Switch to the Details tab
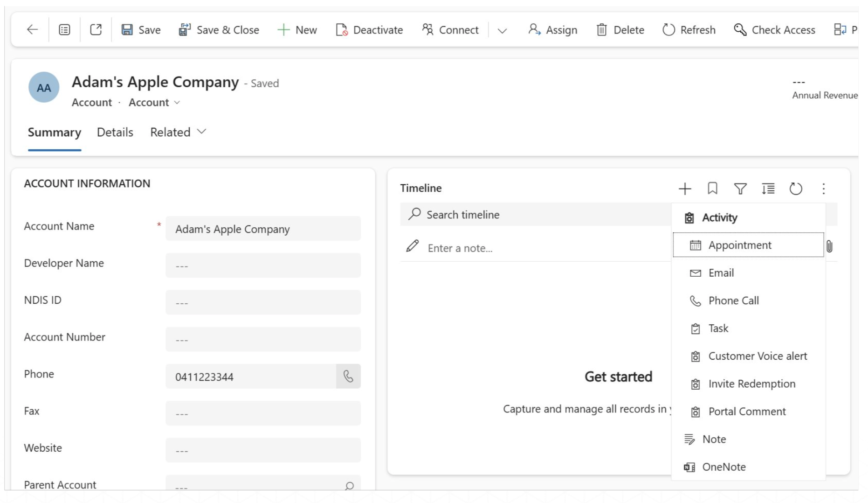 pos(115,132)
